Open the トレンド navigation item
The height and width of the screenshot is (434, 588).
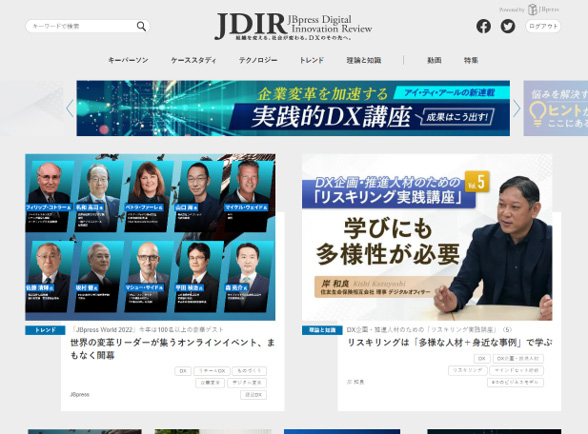pos(312,60)
